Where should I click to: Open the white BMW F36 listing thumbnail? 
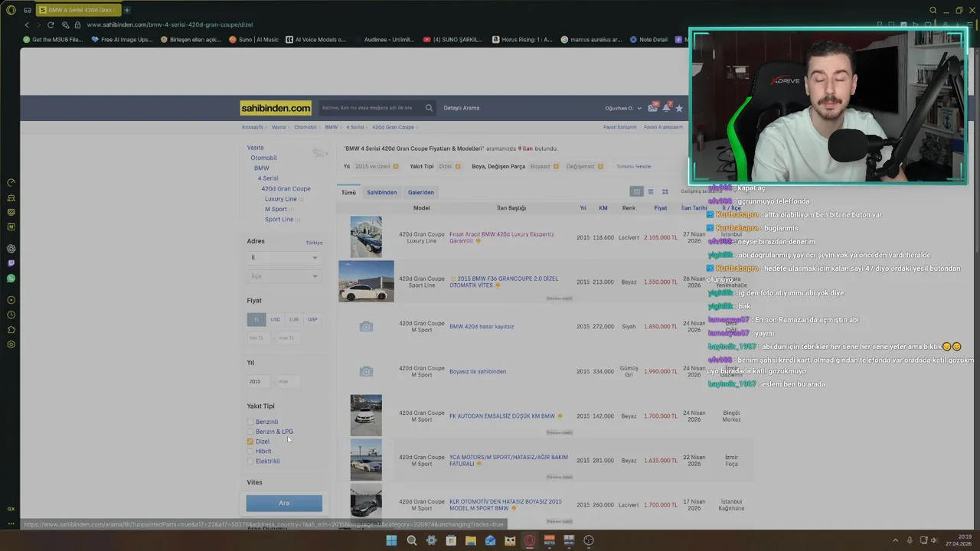366,282
